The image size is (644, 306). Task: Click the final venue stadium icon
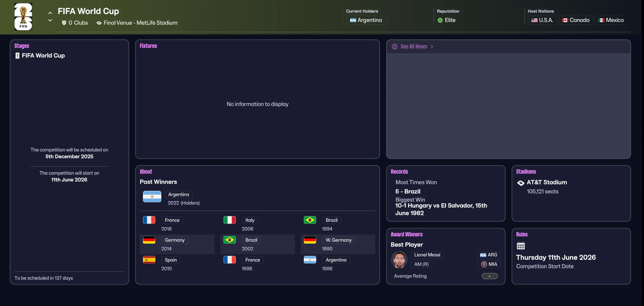pos(99,23)
